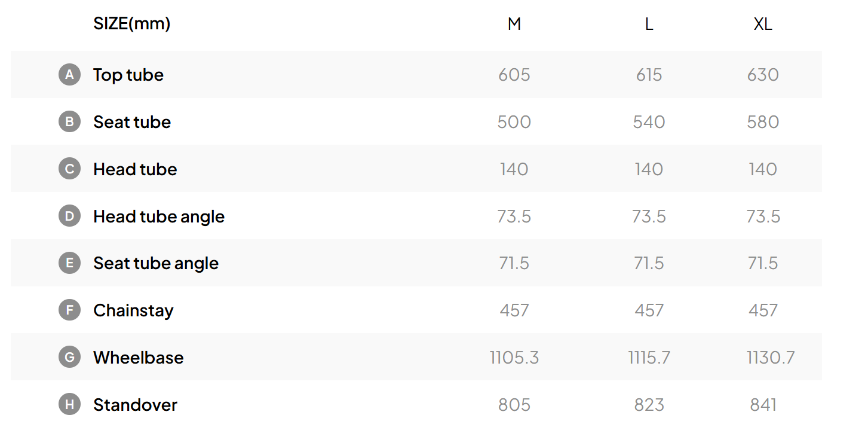868x421 pixels.
Task: Select the circled E Seat tube angle icon
Action: click(69, 263)
